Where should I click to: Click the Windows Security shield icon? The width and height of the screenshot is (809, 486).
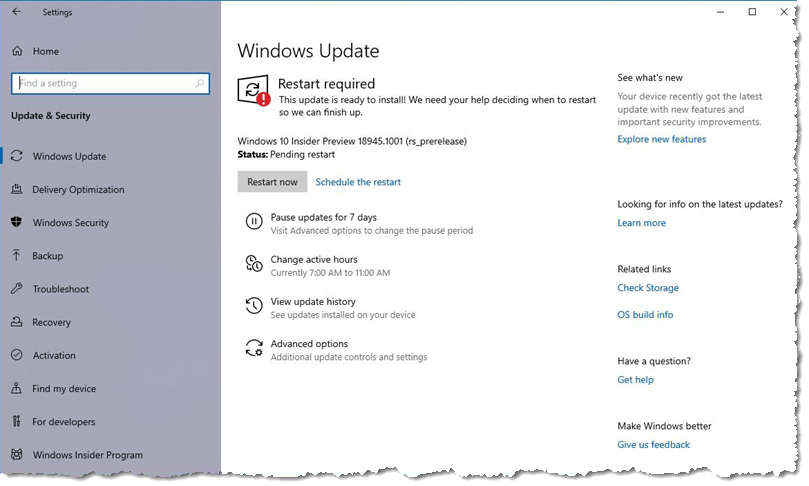click(x=17, y=222)
